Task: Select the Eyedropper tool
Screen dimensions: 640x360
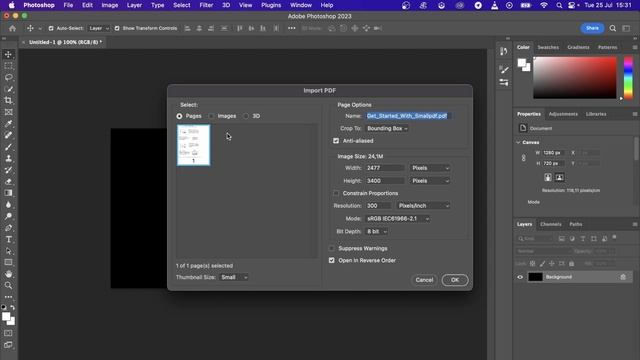Action: pos(8,123)
